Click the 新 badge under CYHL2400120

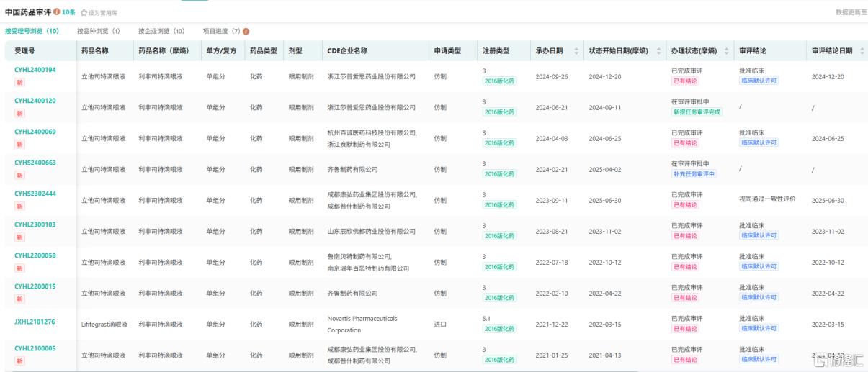tap(20, 113)
